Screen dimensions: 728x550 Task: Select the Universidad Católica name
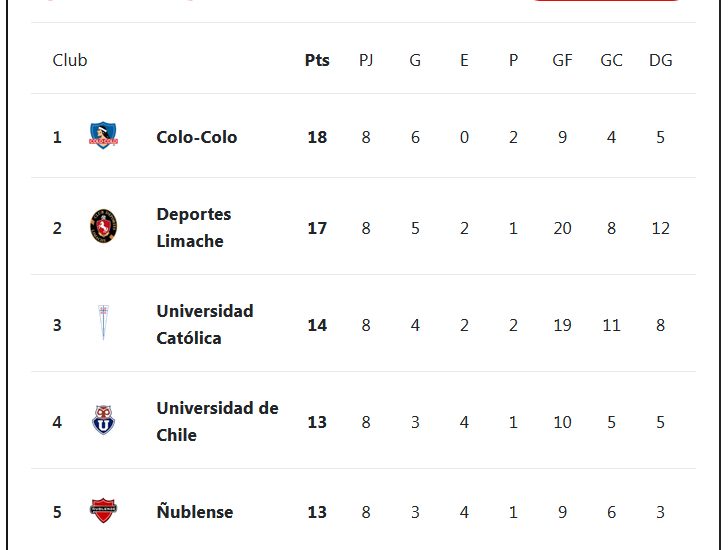(x=204, y=324)
